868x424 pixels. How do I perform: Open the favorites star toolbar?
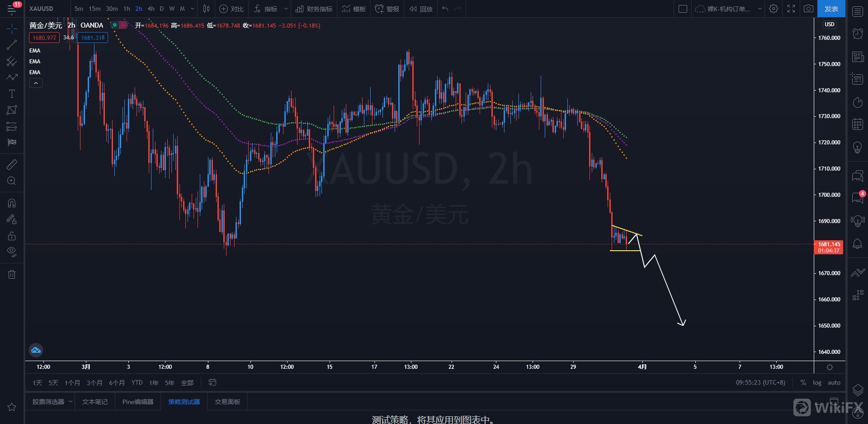pos(12,407)
